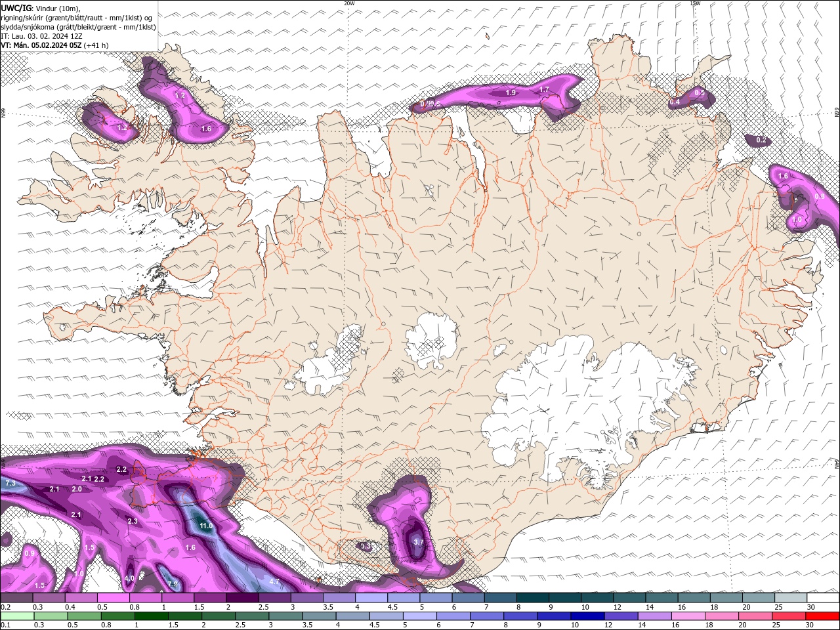Pick purple legend swatch between 0.2 and 0.3

click(16, 598)
